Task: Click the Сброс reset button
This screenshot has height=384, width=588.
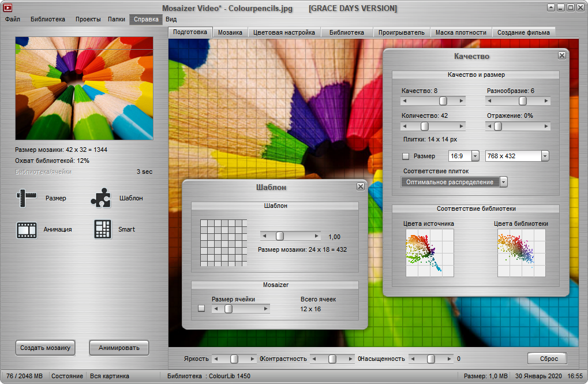Action: 549,359
